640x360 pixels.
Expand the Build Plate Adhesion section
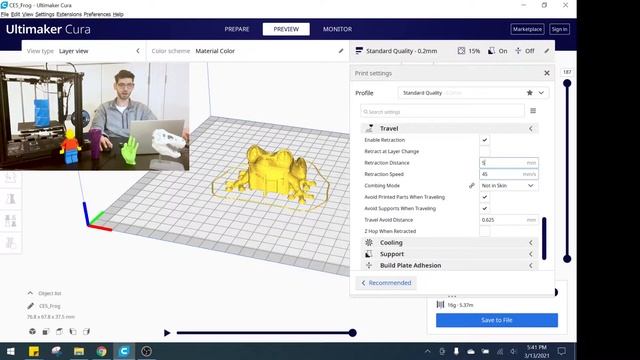pyautogui.click(x=531, y=265)
